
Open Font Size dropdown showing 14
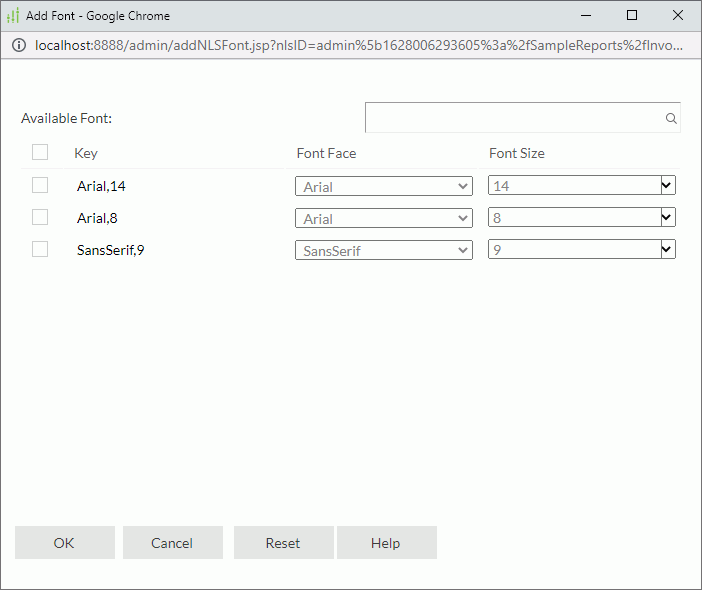click(x=581, y=186)
